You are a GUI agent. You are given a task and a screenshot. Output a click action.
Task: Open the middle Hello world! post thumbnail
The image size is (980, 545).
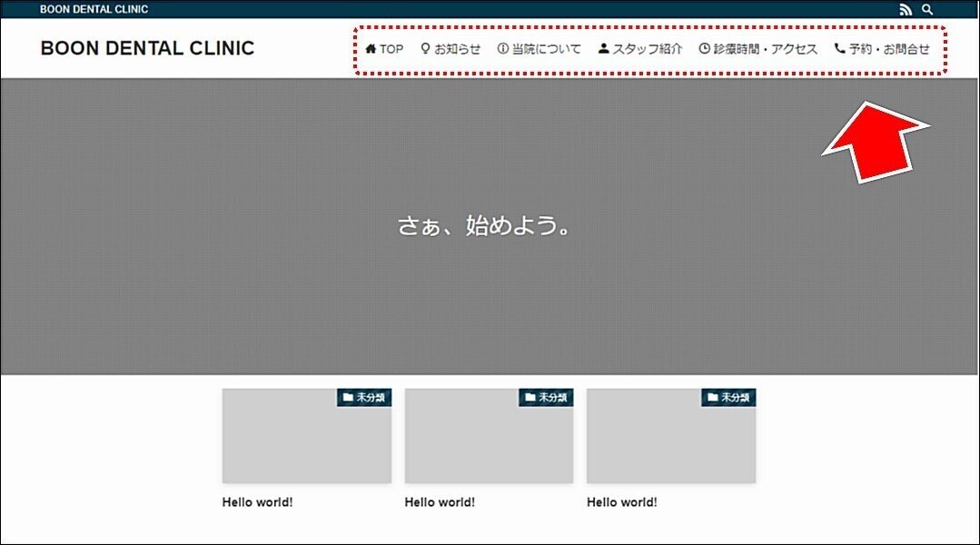click(x=489, y=436)
